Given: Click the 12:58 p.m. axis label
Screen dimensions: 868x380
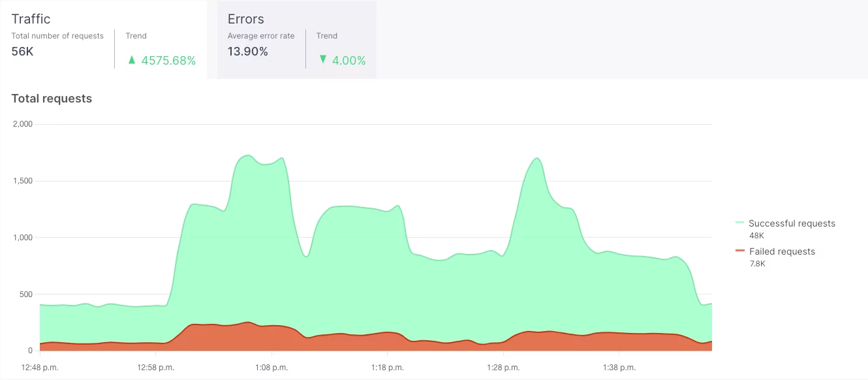Looking at the screenshot, I should [156, 368].
